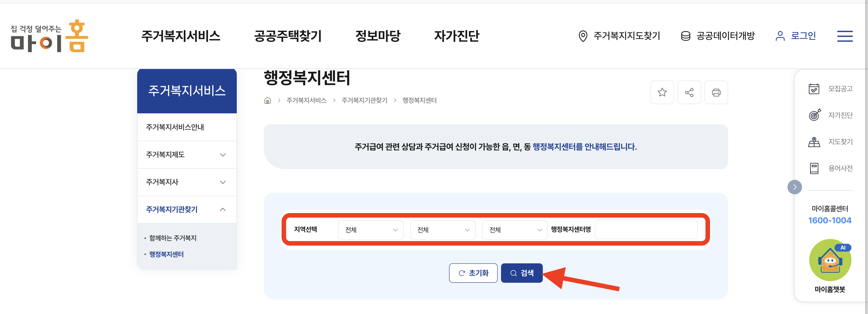Click the 1600-1004 call center number
Screen dimensions: 868x314
(830, 220)
